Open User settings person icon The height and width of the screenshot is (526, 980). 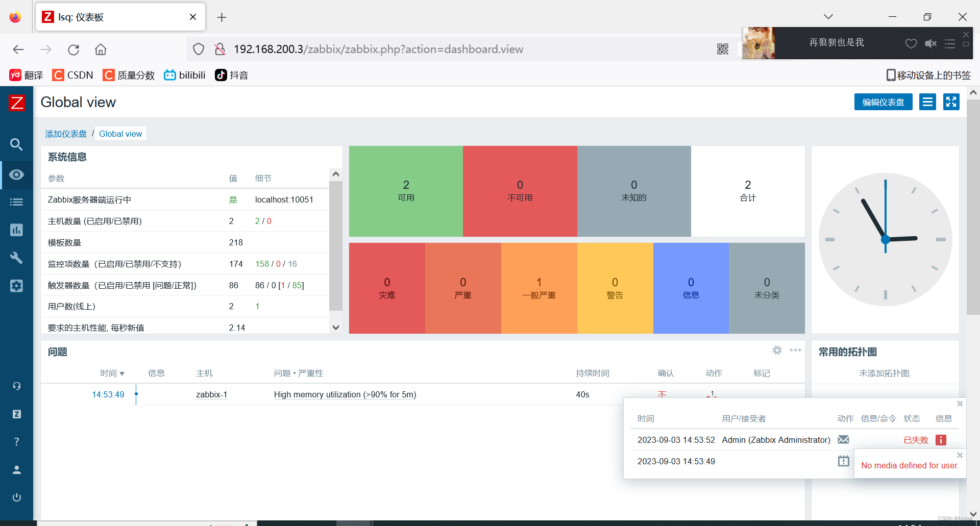tap(16, 469)
